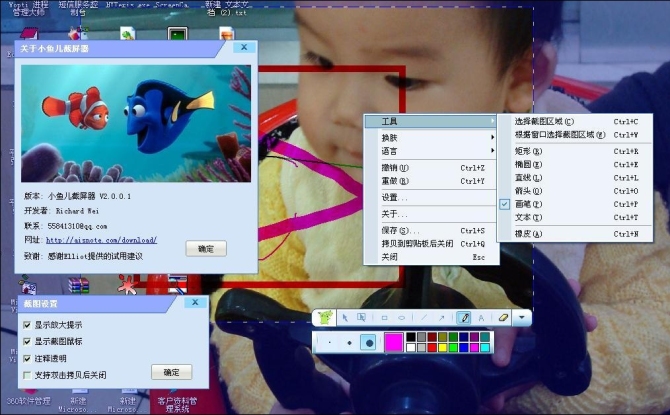This screenshot has width=670, height=415.
Task: Close the 关于小鱼儿截屏器 dialog
Action: point(244,47)
